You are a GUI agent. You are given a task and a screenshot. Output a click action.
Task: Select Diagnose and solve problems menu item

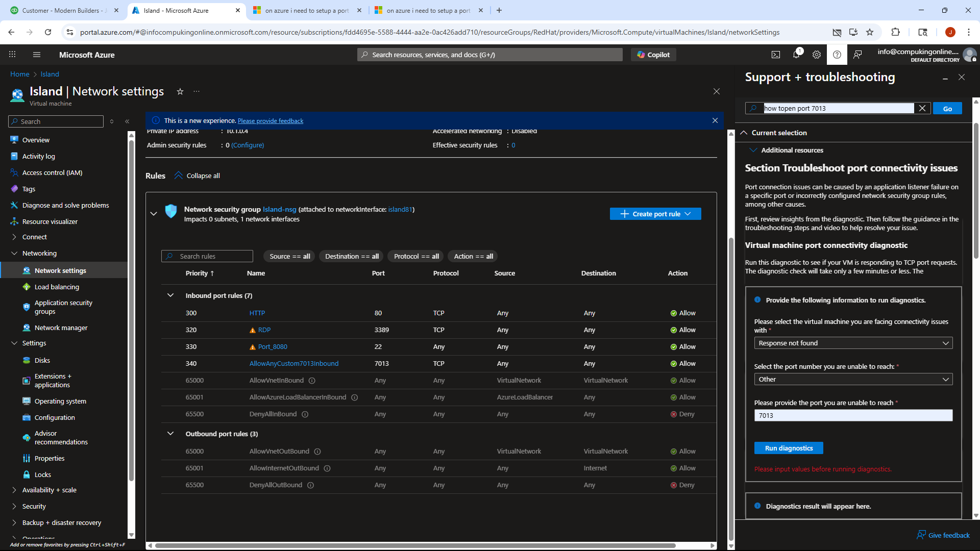[x=65, y=205]
